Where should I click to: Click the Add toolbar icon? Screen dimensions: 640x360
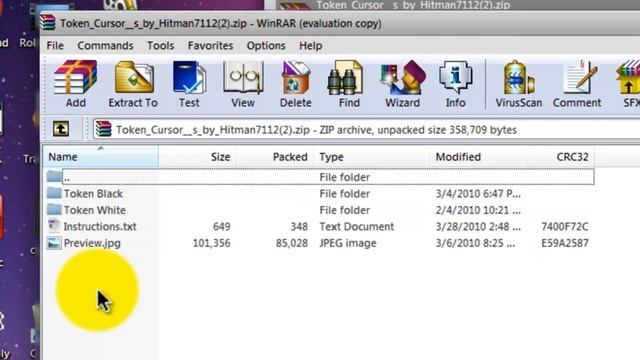tap(76, 84)
